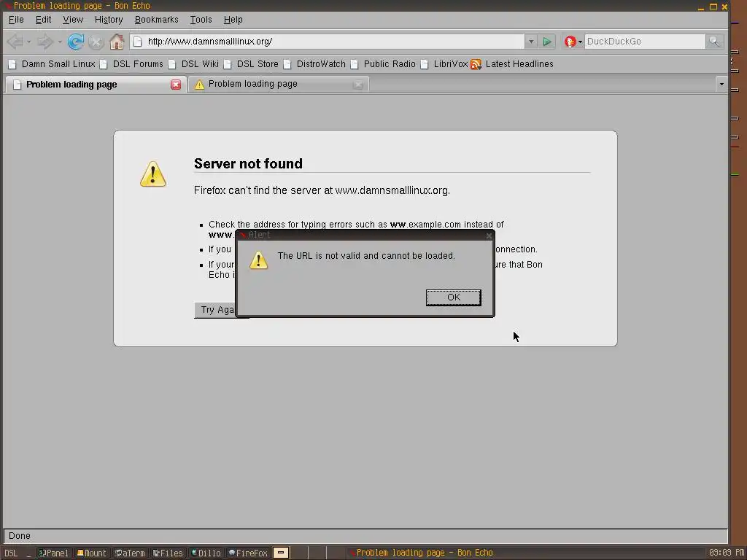Screen dimensions: 747x560
Task: Expand the address bar URL dropdown
Action: tap(531, 42)
